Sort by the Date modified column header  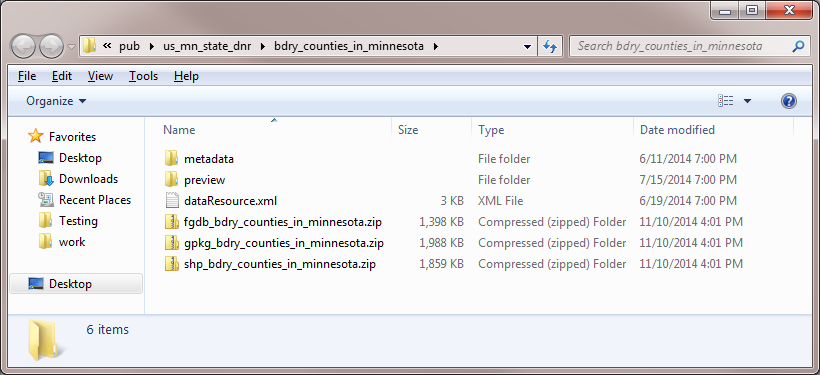pyautogui.click(x=713, y=130)
